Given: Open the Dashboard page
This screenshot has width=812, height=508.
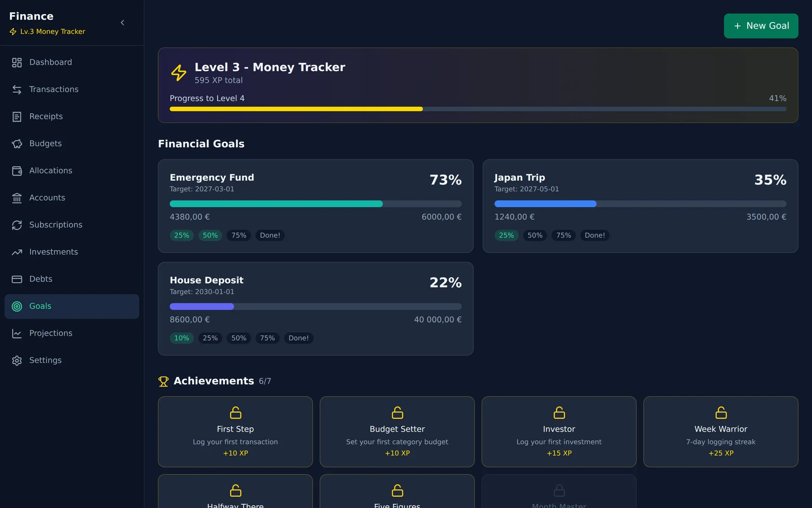Looking at the screenshot, I should (x=72, y=62).
